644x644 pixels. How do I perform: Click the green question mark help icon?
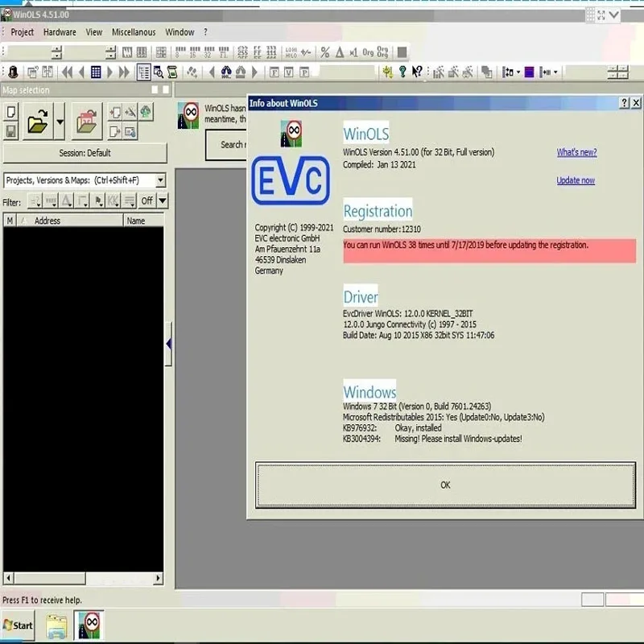click(402, 72)
